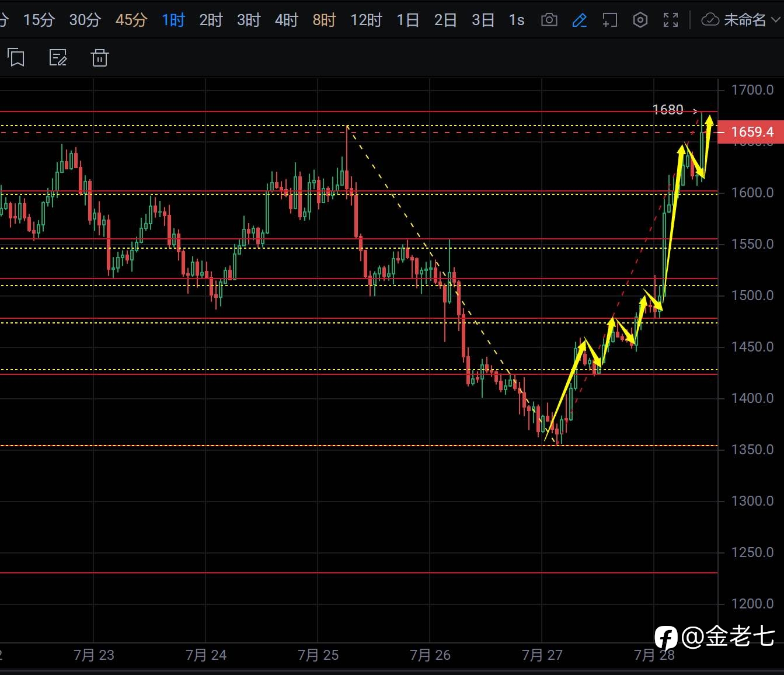Click the 1680 price annotation label
784x675 pixels.
(x=668, y=110)
